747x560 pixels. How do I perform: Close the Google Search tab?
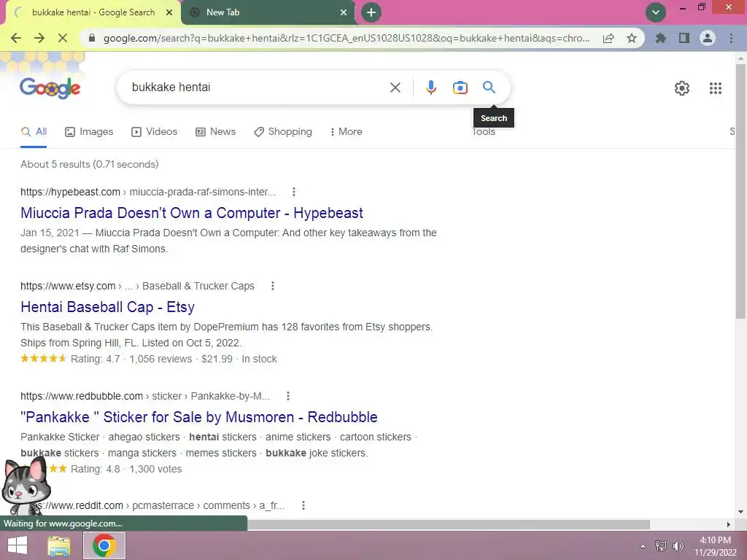click(x=169, y=12)
